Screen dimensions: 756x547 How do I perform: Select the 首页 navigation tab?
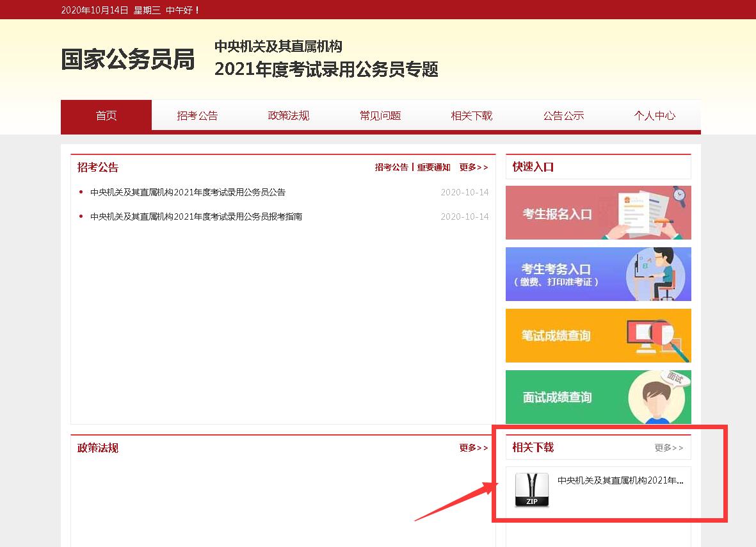tap(106, 116)
